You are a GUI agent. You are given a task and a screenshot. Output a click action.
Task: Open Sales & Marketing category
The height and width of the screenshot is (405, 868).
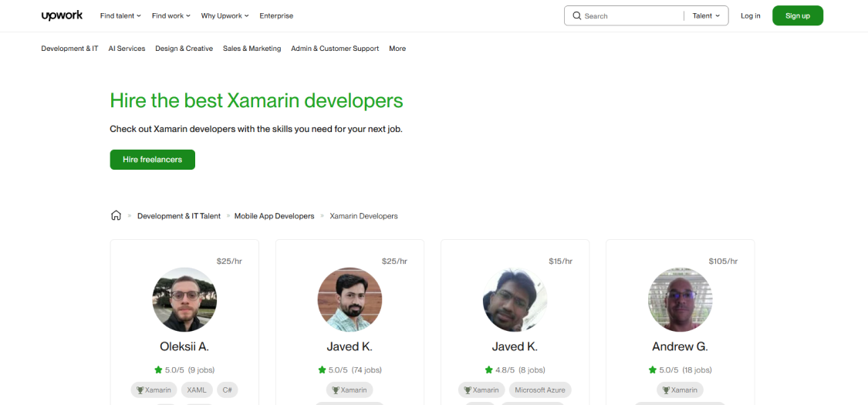pos(252,49)
